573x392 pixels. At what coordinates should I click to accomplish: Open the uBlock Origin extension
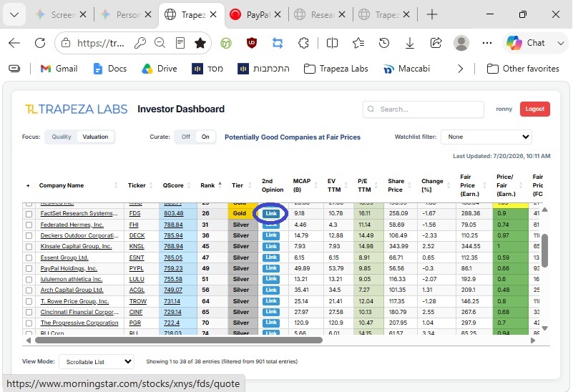click(x=252, y=43)
